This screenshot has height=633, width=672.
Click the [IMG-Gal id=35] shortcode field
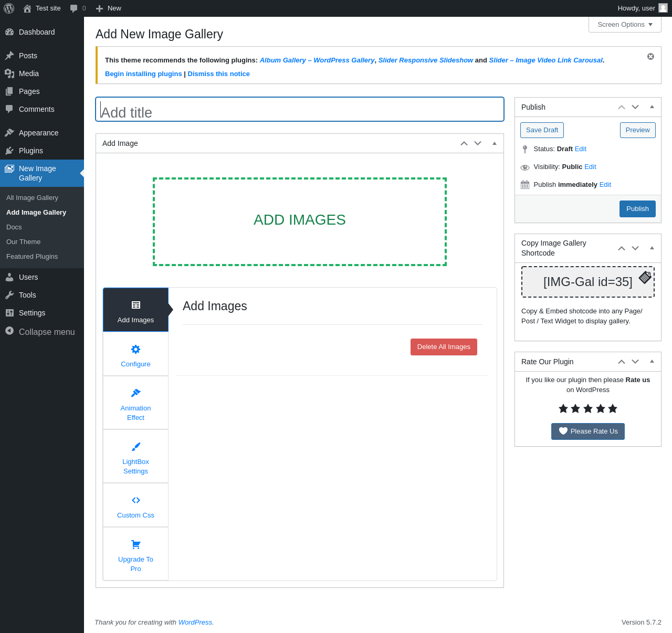587,282
